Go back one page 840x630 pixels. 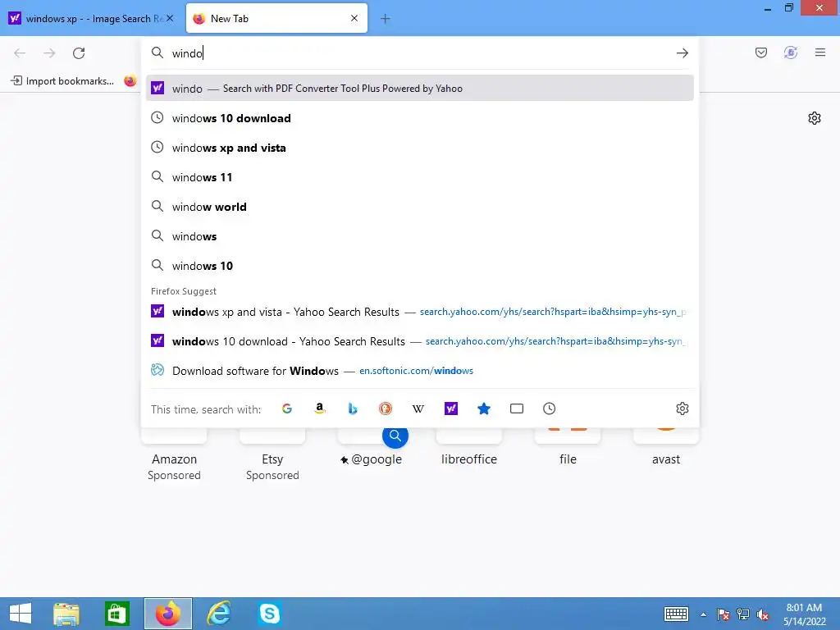click(20, 53)
